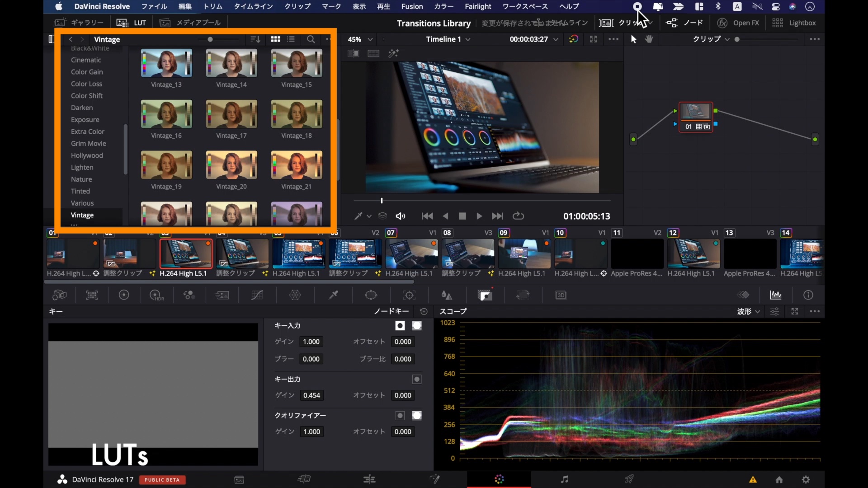868x488 pixels.
Task: Open the Lightbox view
Action: tap(802, 23)
